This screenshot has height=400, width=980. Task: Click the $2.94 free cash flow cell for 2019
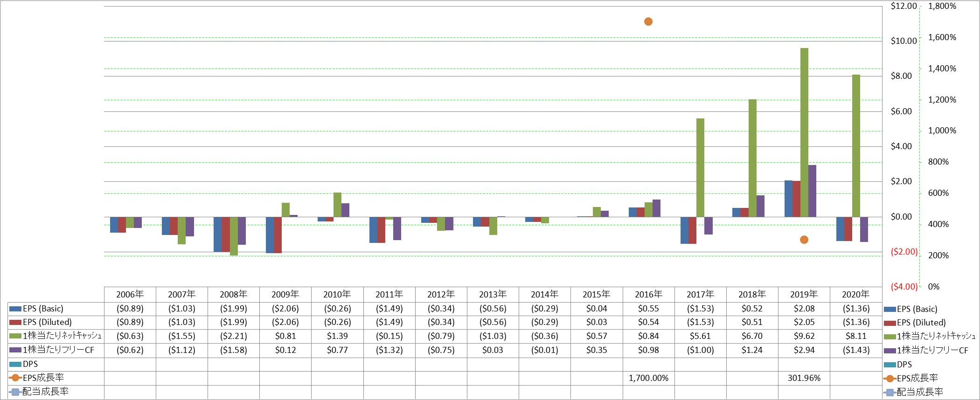click(x=804, y=350)
